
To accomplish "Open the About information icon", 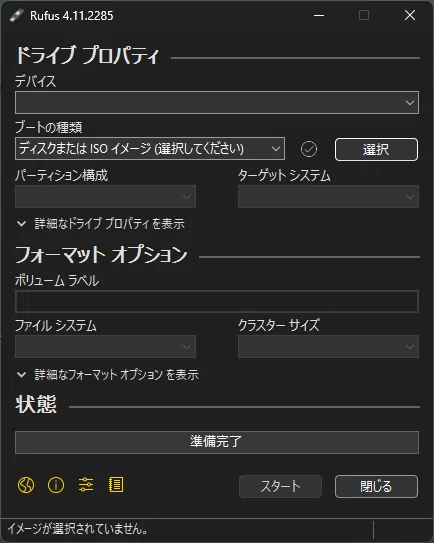I will 56,485.
